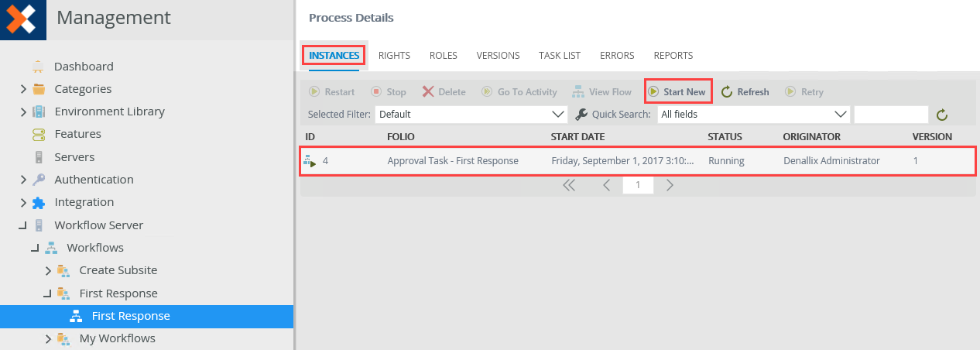Click 'Denallix Administrator' originator cell
The image size is (980, 350).
(831, 161)
